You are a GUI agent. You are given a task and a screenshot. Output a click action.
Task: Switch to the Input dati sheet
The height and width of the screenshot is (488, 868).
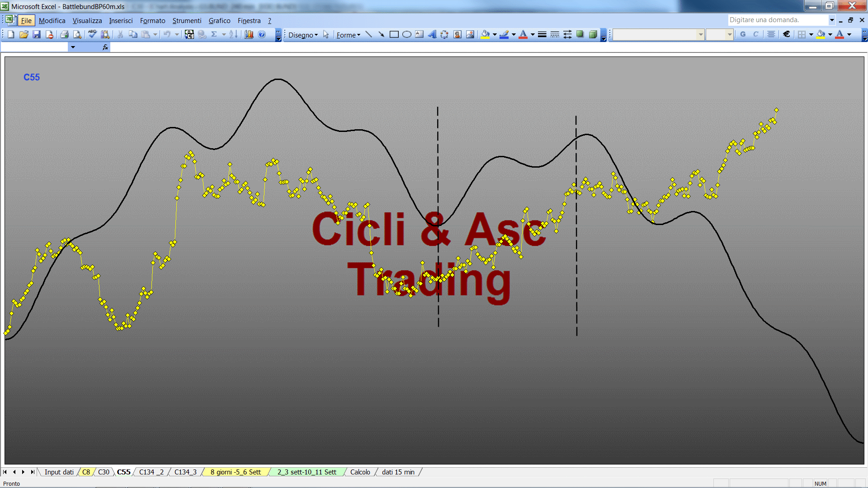click(x=59, y=472)
